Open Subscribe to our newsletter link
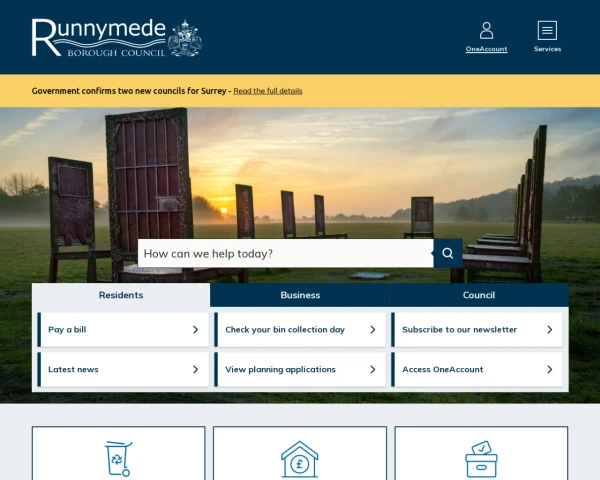This screenshot has height=480, width=600. [477, 330]
